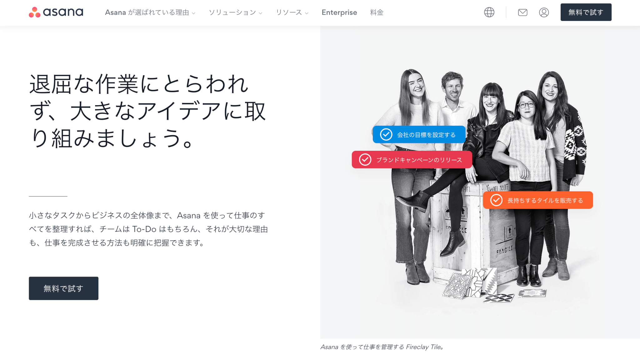
Task: Toggle the checkmark on the orange 長持ちするタイルを販売する card
Action: 496,200
